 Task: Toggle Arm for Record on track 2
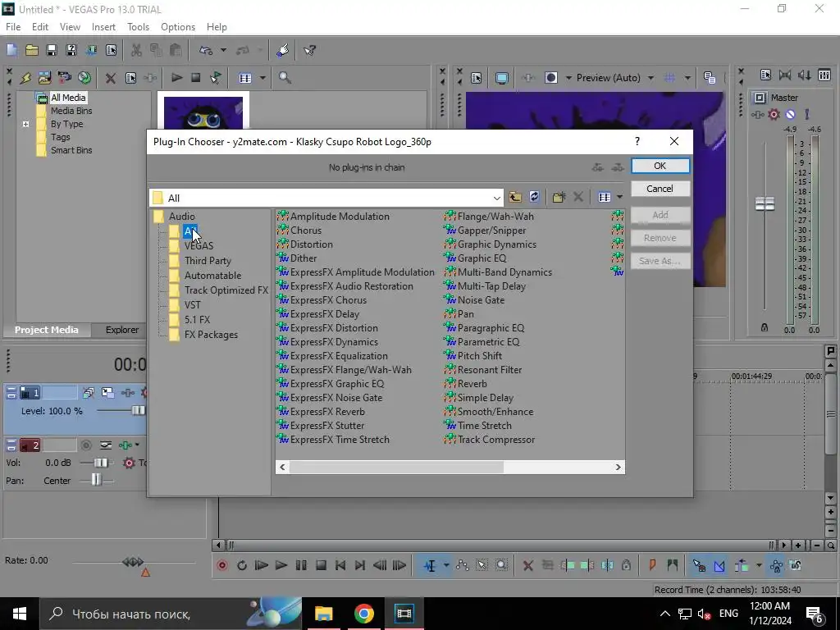tap(85, 445)
